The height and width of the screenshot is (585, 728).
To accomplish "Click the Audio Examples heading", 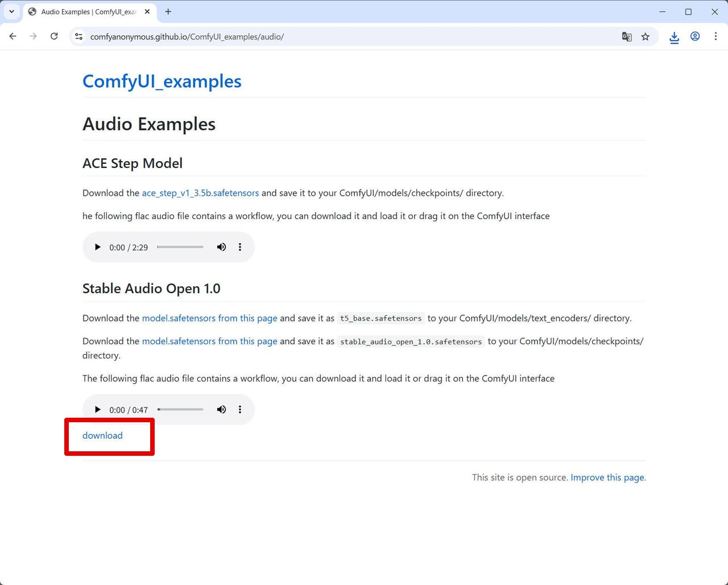I will point(149,124).
